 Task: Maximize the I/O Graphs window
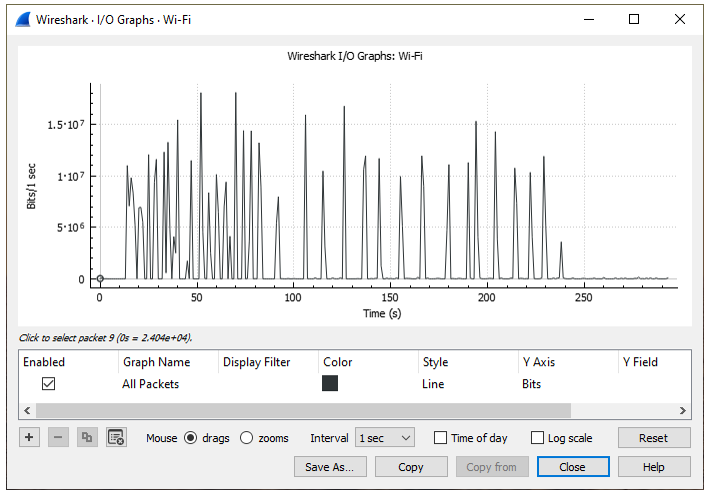click(x=634, y=19)
